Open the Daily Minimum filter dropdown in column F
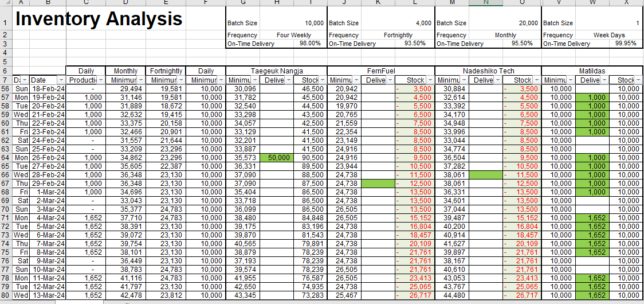This screenshot has height=304, width=644. (221, 80)
